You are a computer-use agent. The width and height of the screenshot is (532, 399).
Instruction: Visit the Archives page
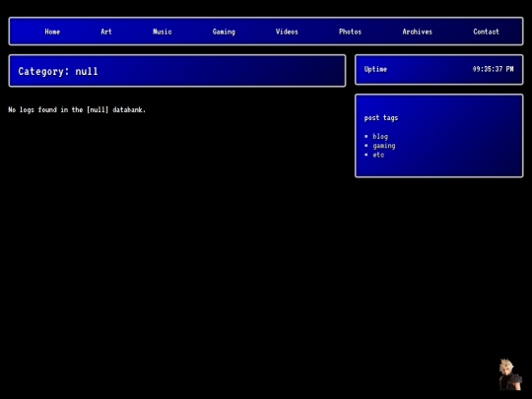tap(418, 32)
